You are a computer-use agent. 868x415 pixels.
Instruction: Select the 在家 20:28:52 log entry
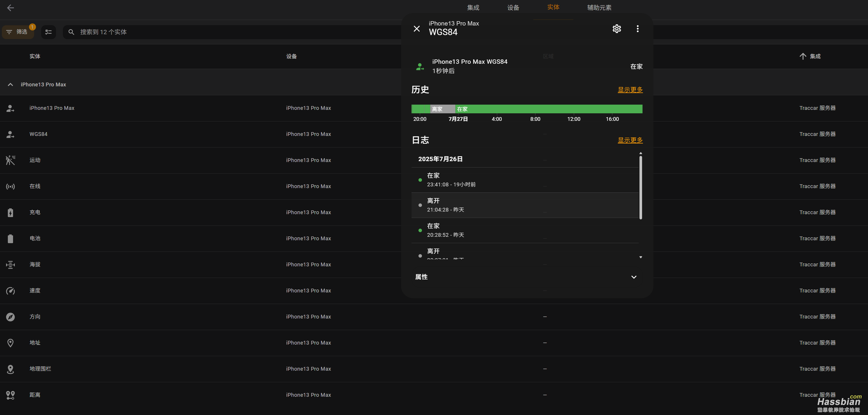coord(525,230)
